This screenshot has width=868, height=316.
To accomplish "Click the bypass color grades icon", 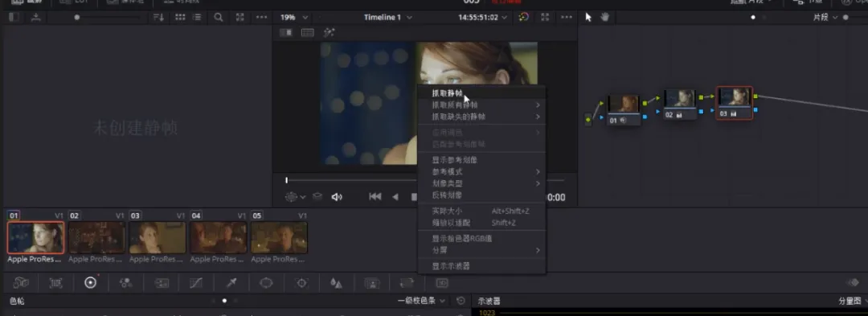I will [x=524, y=17].
